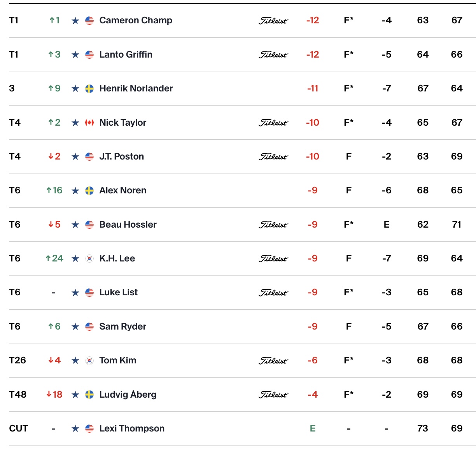The width and height of the screenshot is (476, 449).
Task: Click the US flag next to Luke List
Action: (89, 293)
